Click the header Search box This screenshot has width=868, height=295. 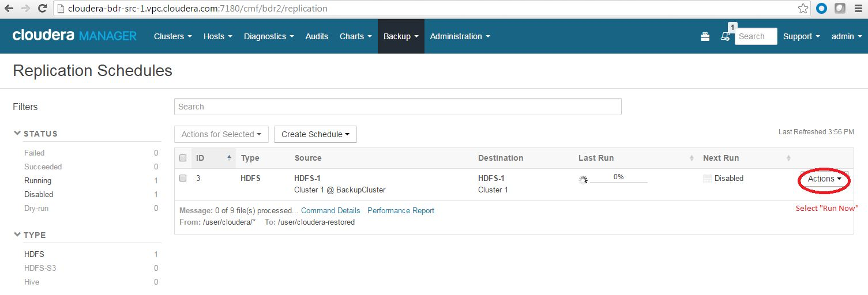[x=756, y=36]
